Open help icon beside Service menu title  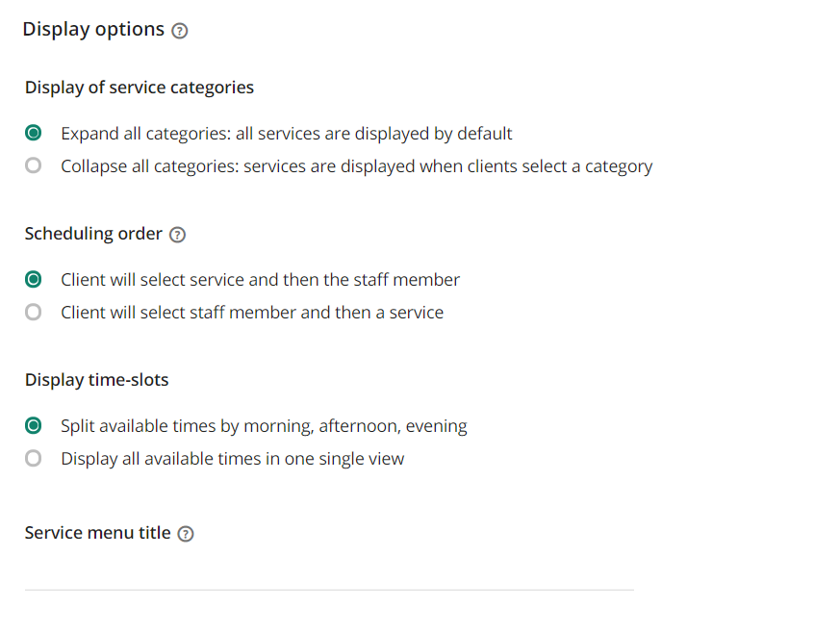pos(186,534)
